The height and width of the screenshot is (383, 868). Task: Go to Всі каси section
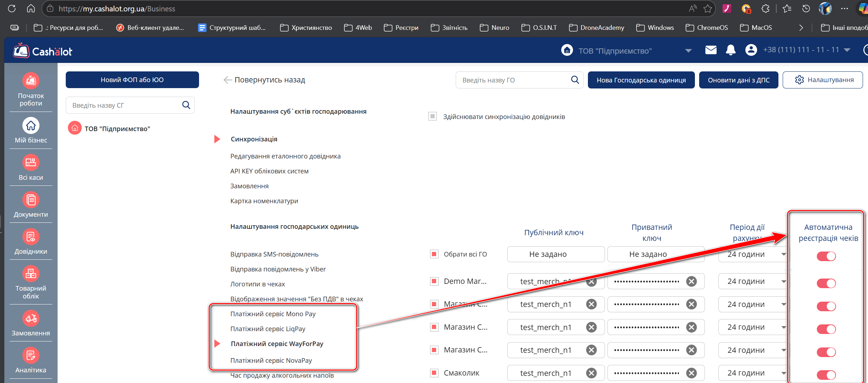31,163
